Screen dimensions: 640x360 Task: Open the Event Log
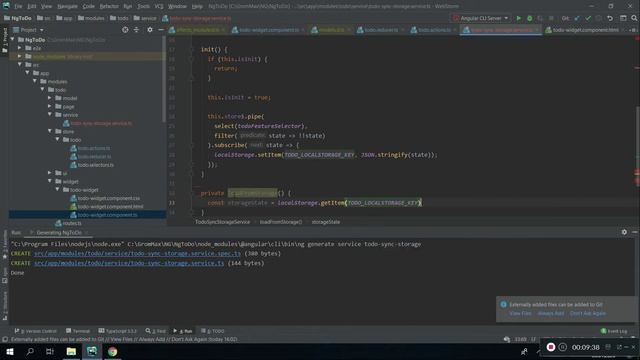click(614, 331)
